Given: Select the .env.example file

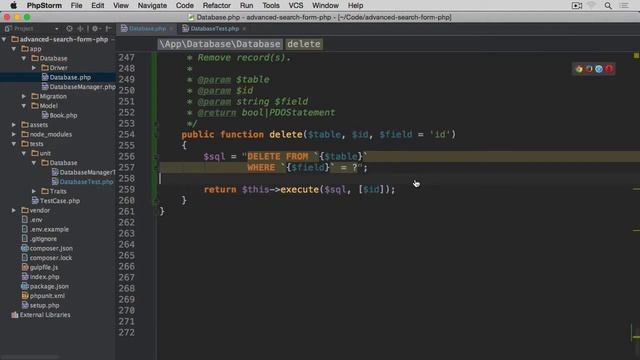Looking at the screenshot, I should click(x=49, y=229).
